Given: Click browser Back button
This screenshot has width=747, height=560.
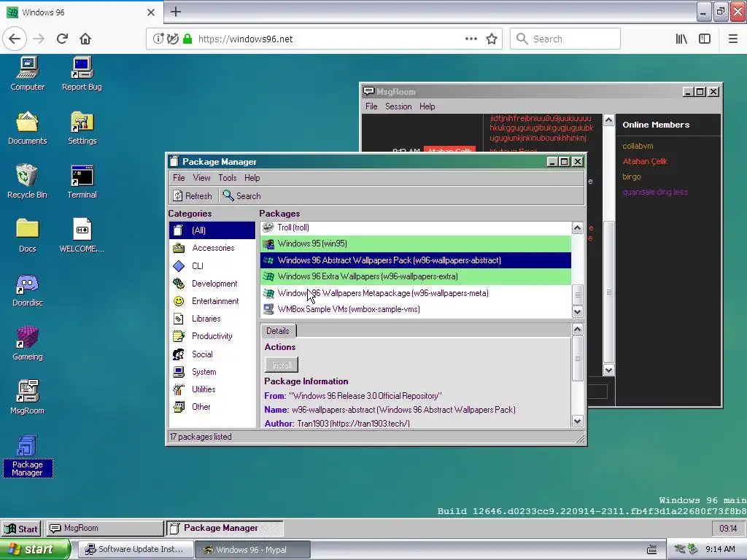Looking at the screenshot, I should click(15, 39).
